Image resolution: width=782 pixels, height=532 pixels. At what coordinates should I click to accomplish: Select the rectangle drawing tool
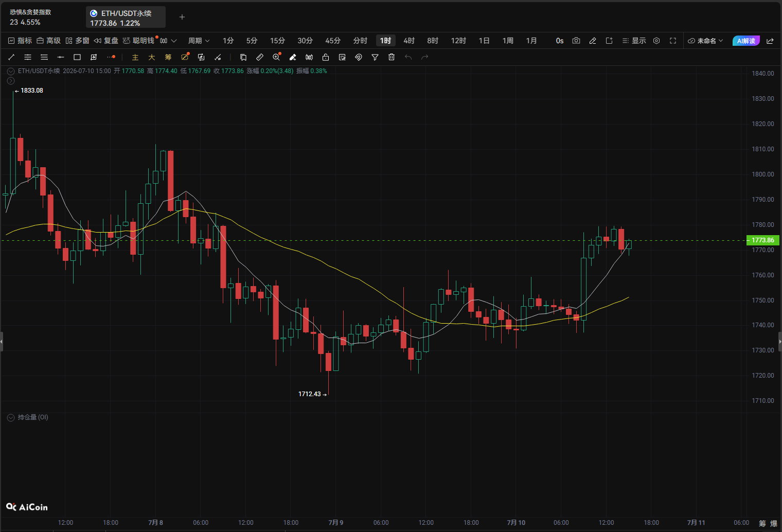click(x=77, y=57)
